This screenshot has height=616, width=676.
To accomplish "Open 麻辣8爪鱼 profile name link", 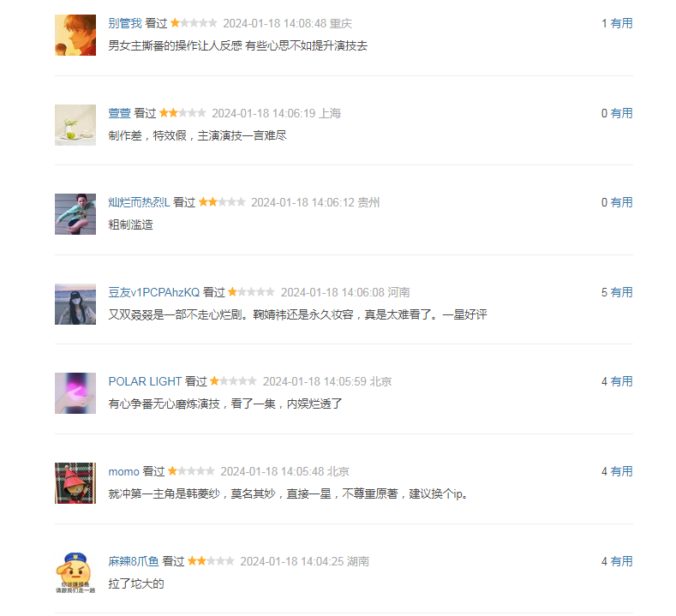I will [x=134, y=561].
